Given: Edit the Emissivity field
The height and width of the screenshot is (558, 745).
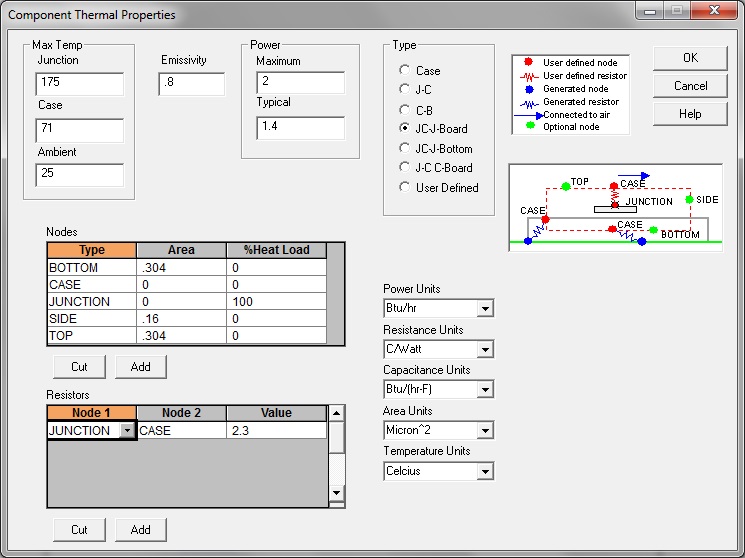Looking at the screenshot, I should point(191,84).
